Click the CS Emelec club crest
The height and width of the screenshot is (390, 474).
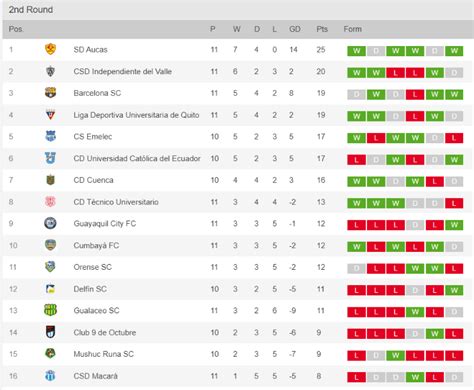pyautogui.click(x=50, y=136)
